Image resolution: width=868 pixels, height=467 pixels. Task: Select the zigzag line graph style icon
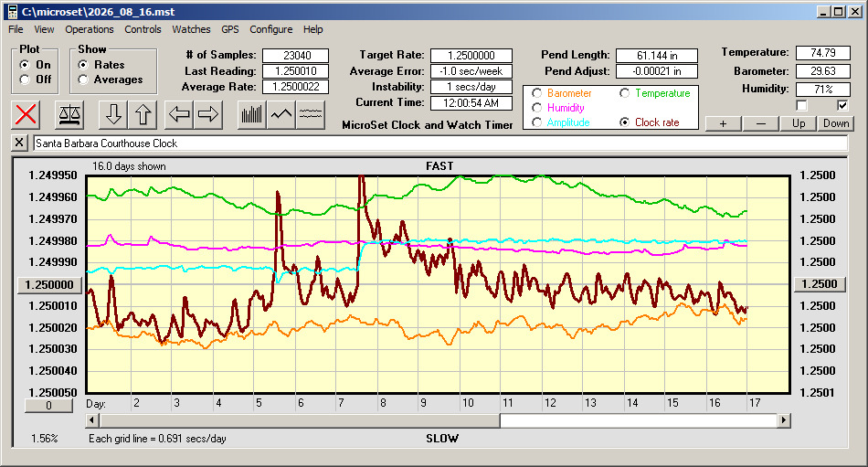pos(281,114)
